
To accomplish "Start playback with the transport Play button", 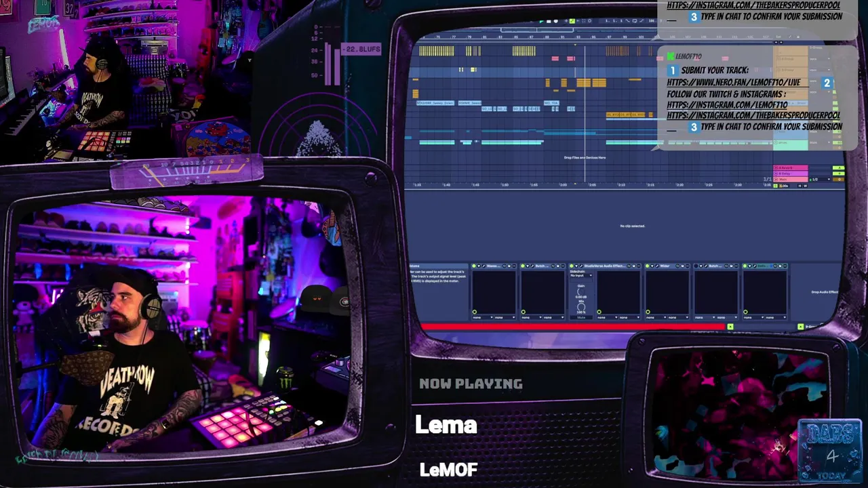I will 542,22.
